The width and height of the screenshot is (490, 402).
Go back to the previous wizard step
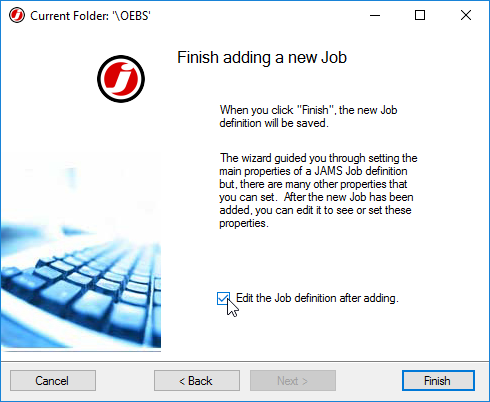click(x=197, y=381)
